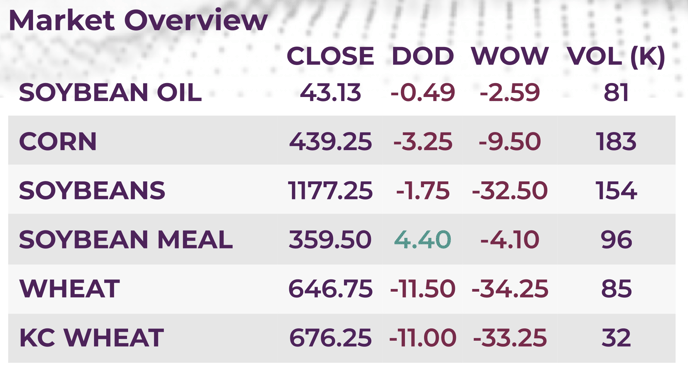Viewport: 688px width, 373px height.
Task: Click KC Wheat WOW change -33.25
Action: point(510,338)
